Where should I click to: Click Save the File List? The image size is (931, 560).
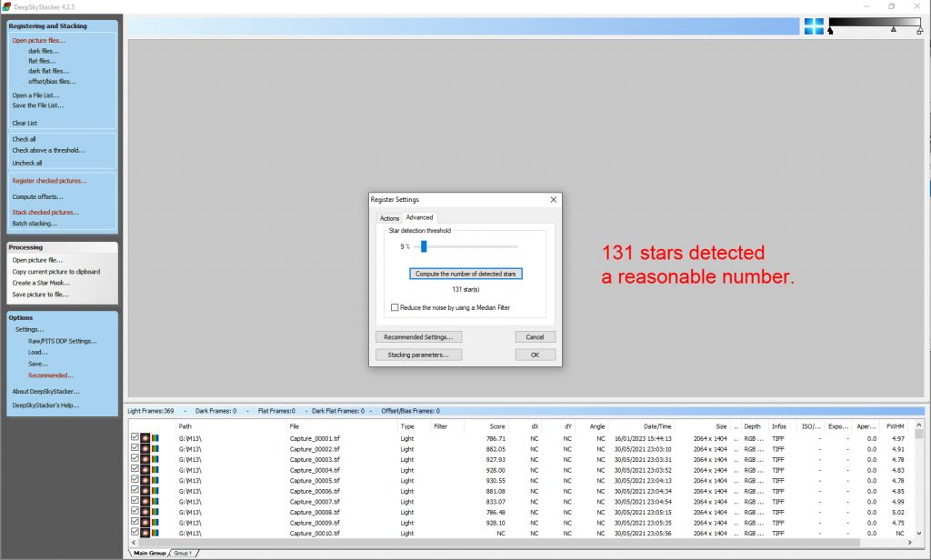pyautogui.click(x=38, y=105)
